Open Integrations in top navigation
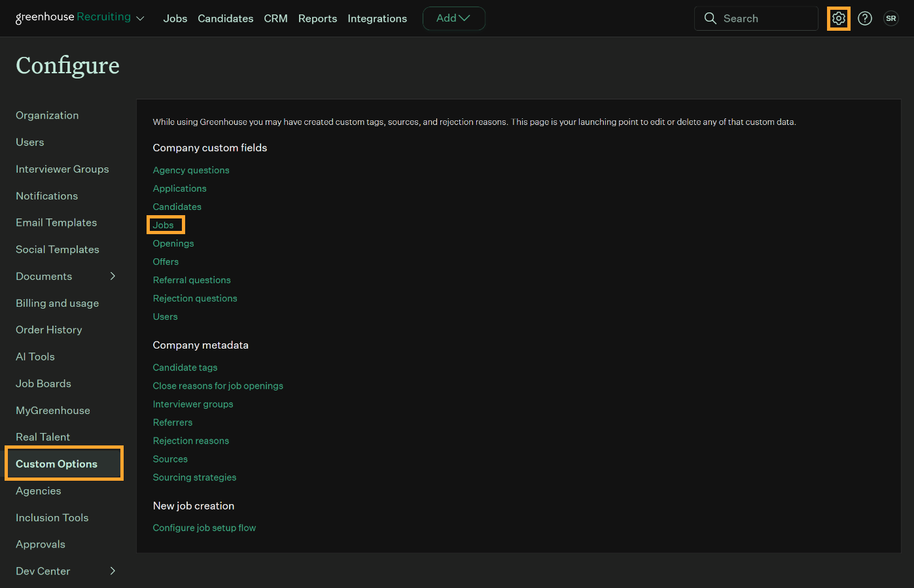The image size is (914, 588). (x=377, y=18)
